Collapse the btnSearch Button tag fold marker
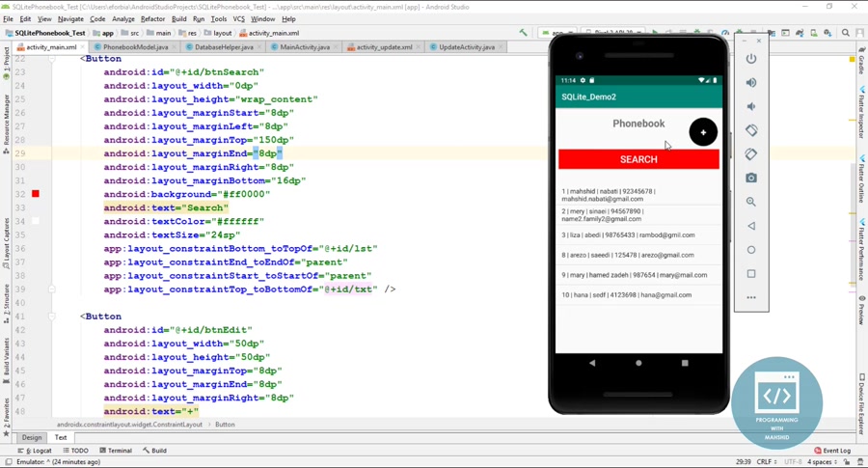Viewport: 868px width, 468px height. pyautogui.click(x=52, y=59)
